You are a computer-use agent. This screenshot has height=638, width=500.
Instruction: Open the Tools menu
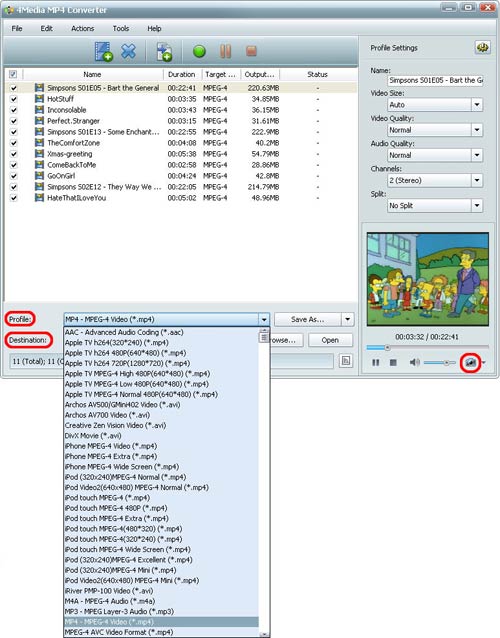(x=121, y=28)
